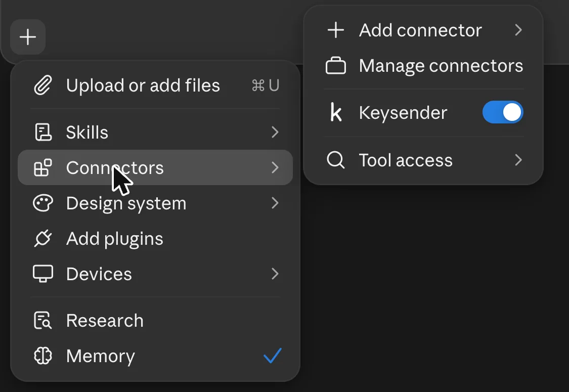Click the Memory brain icon
Image resolution: width=569 pixels, height=392 pixels.
pos(43,356)
